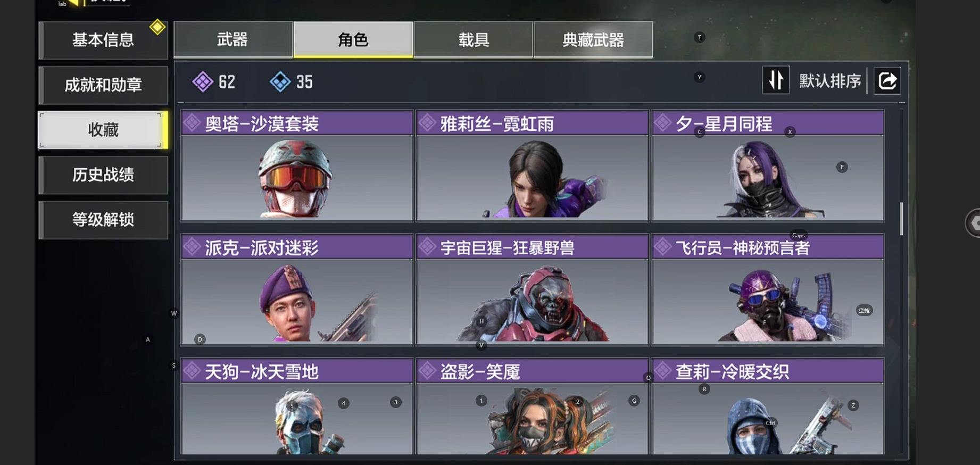Select the 夕-星月同程 character card
The image size is (980, 465).
coord(768,165)
